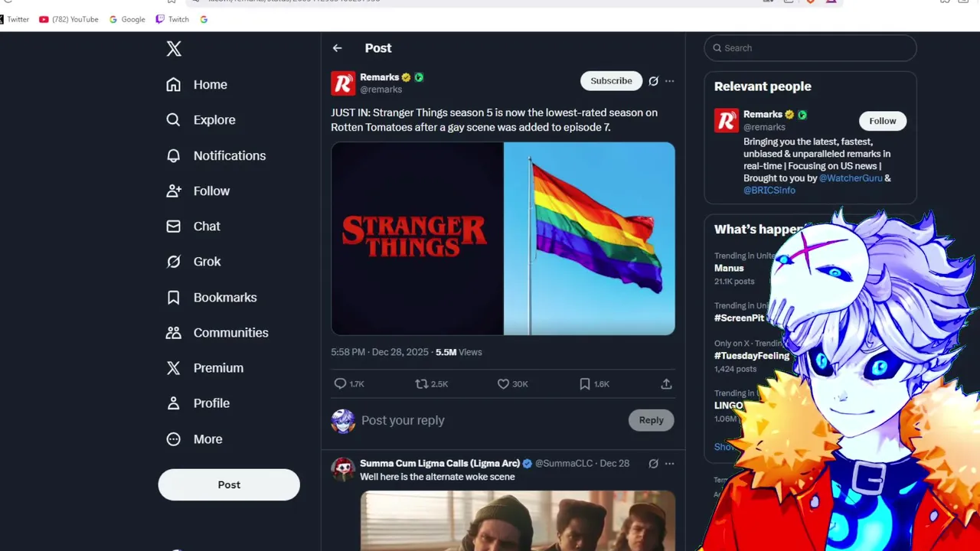Click the X logo in sidebar

(x=174, y=49)
